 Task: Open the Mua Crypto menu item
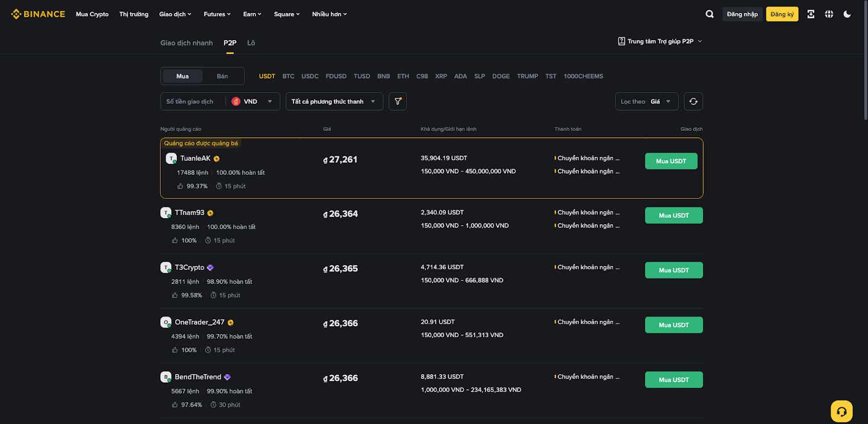tap(92, 14)
